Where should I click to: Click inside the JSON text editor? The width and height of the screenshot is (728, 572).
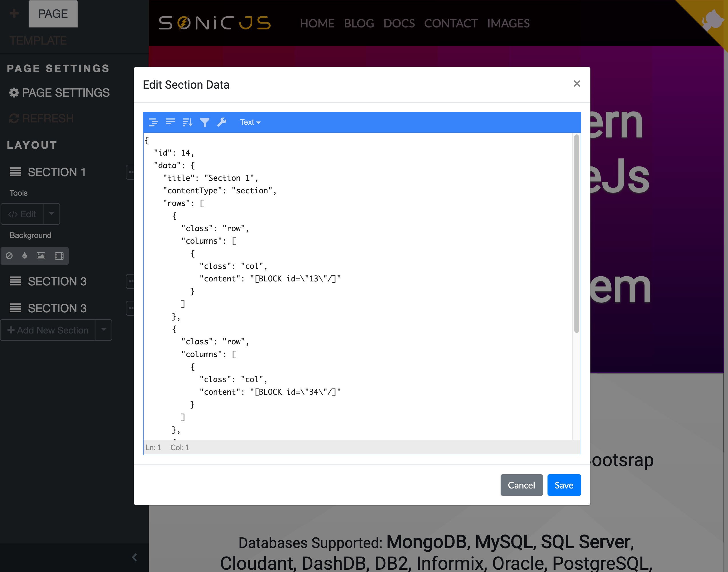click(x=358, y=286)
